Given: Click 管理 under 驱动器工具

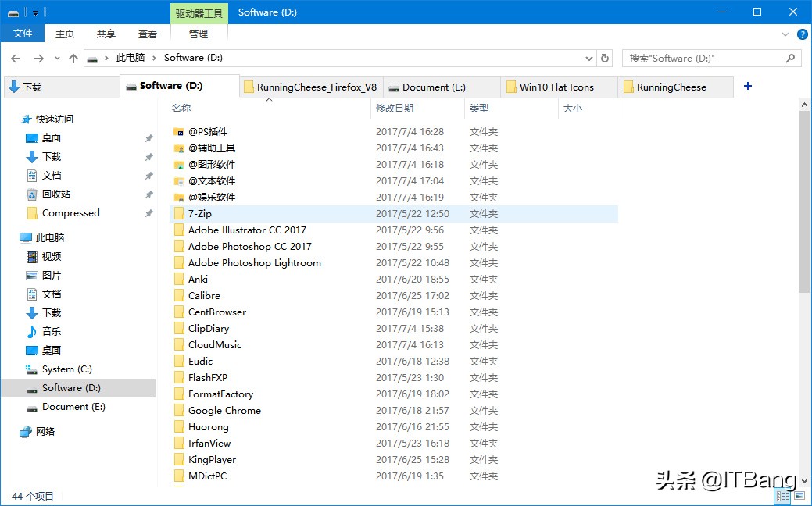Looking at the screenshot, I should [199, 34].
